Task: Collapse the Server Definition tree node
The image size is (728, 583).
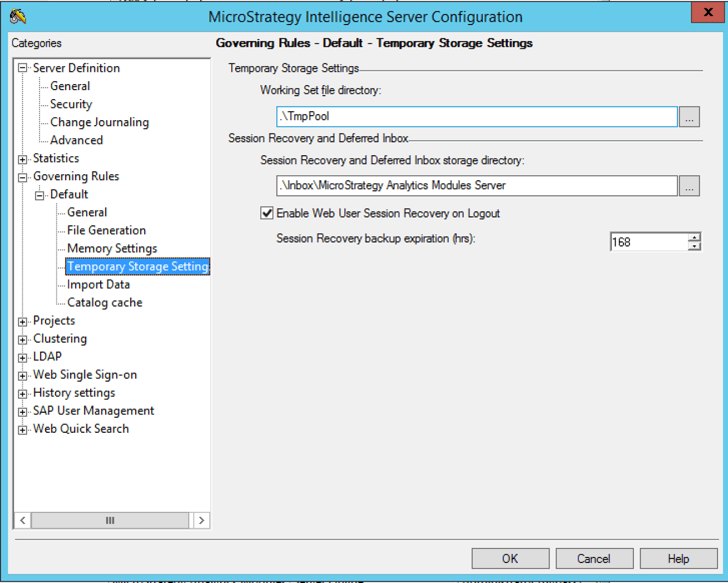Action: pyautogui.click(x=23, y=68)
